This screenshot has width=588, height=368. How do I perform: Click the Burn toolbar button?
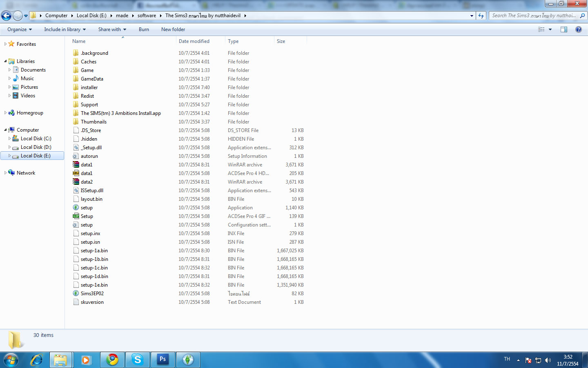pos(144,29)
